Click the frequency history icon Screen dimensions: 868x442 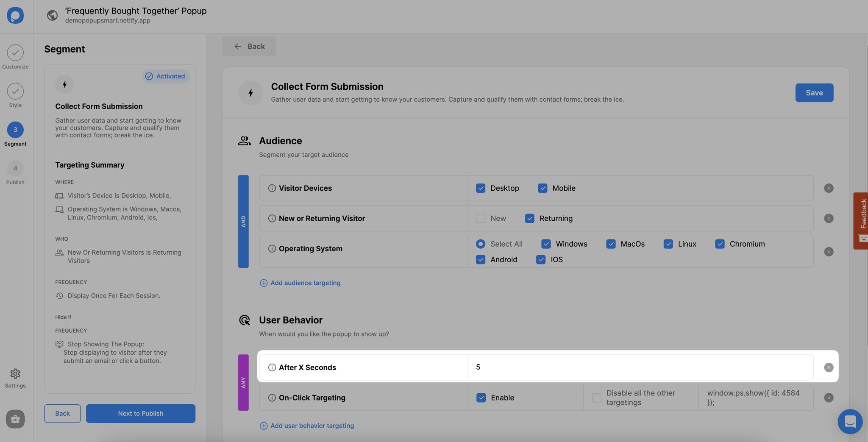59,296
